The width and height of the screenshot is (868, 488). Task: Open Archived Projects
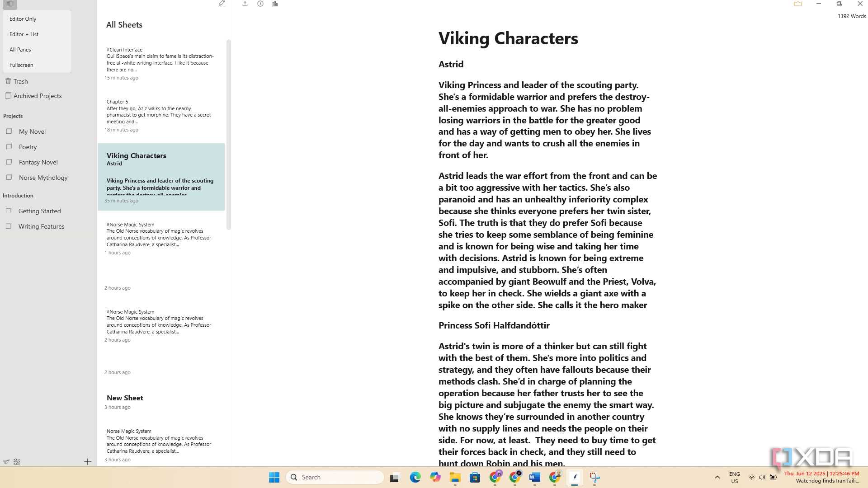pyautogui.click(x=33, y=96)
